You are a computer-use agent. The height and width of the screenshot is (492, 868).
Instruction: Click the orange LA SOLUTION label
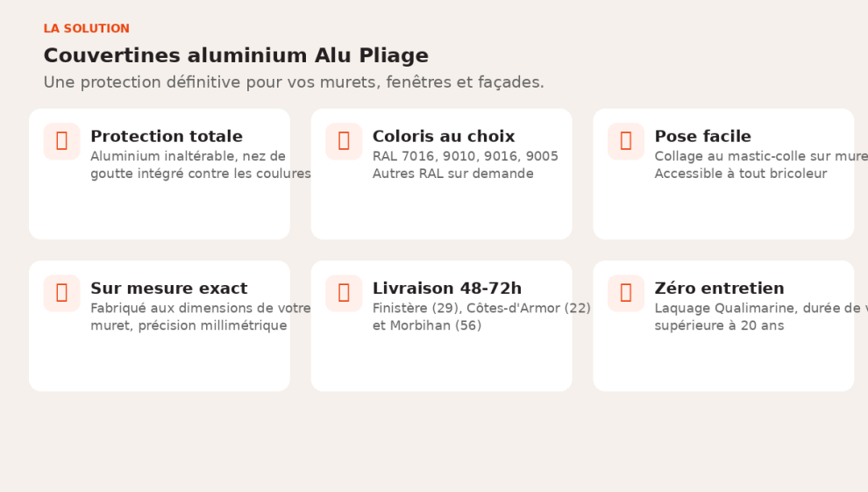coord(87,29)
